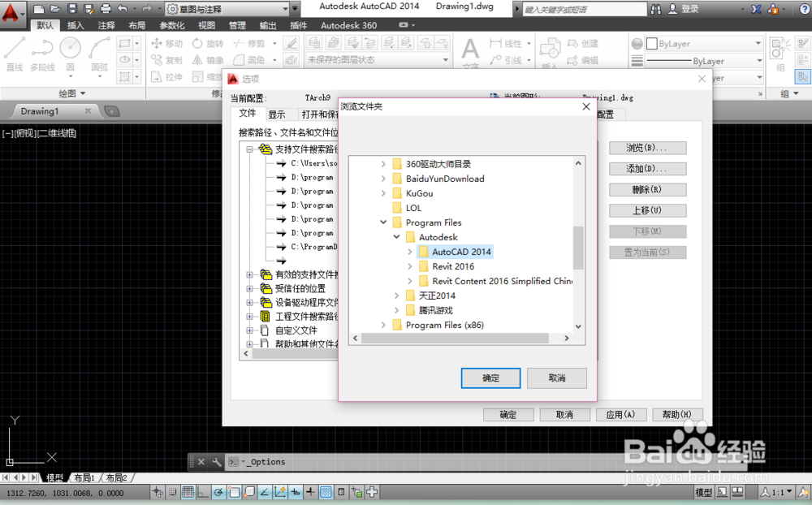The image size is (812, 505).
Task: Click the 拉伸 stretch tool
Action: (166, 76)
